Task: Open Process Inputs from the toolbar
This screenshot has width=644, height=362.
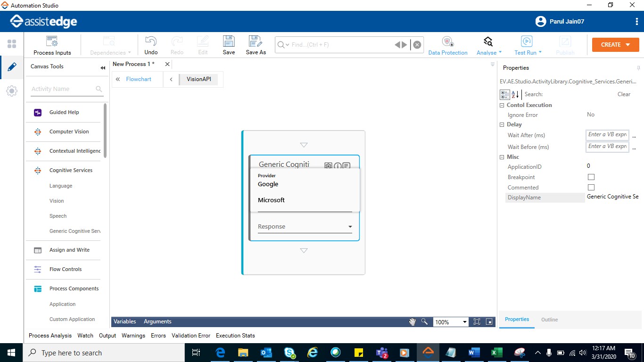Action: tap(52, 45)
